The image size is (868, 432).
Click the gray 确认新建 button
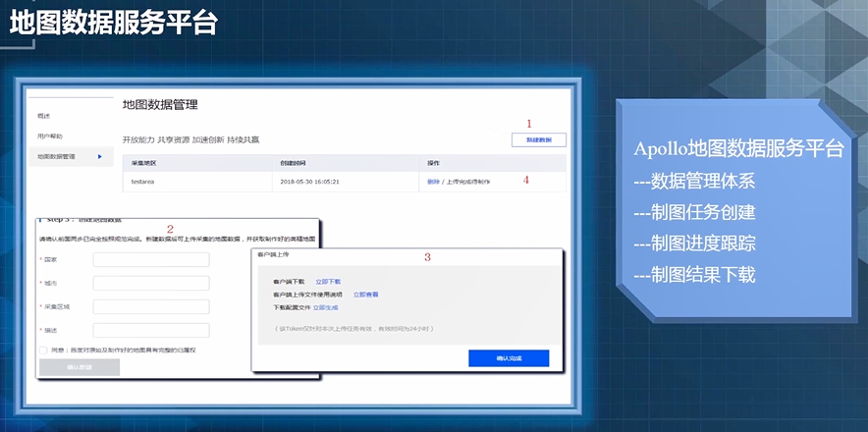coord(80,367)
